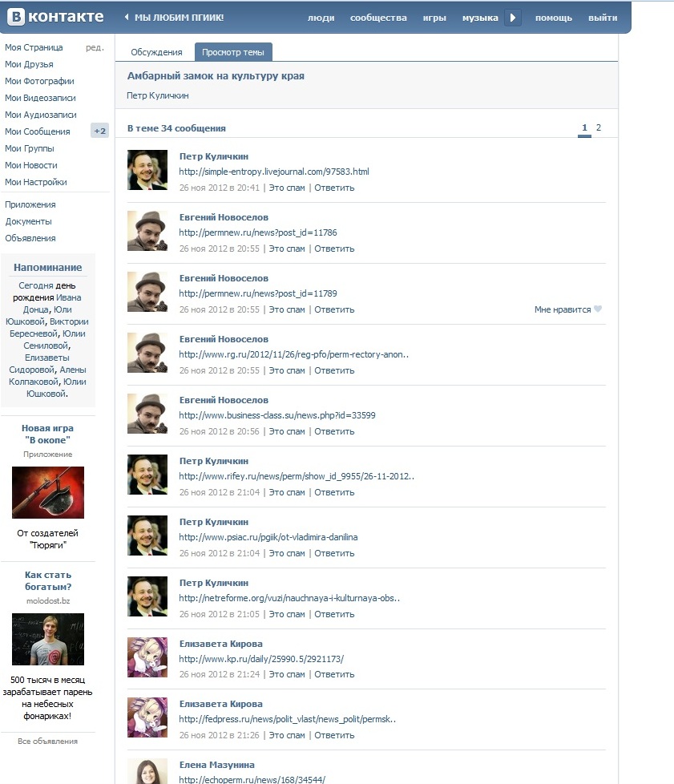Screen dimensions: 674x784
Task: Open the +2 new messages badge
Action: pos(99,131)
